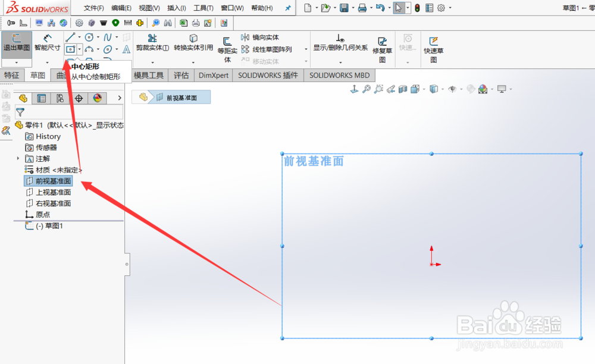Open the rectangle tool dropdown arrow

click(x=80, y=49)
